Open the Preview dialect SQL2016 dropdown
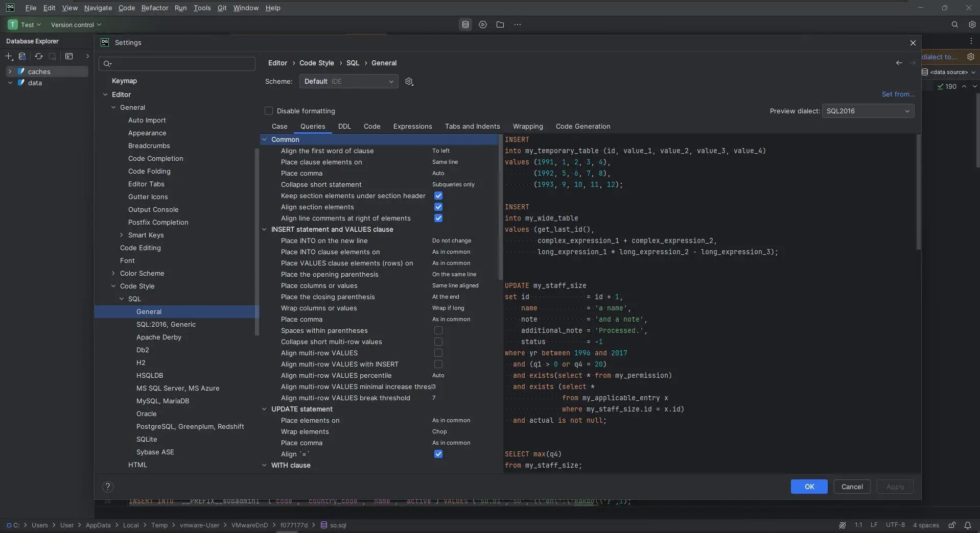 point(868,111)
